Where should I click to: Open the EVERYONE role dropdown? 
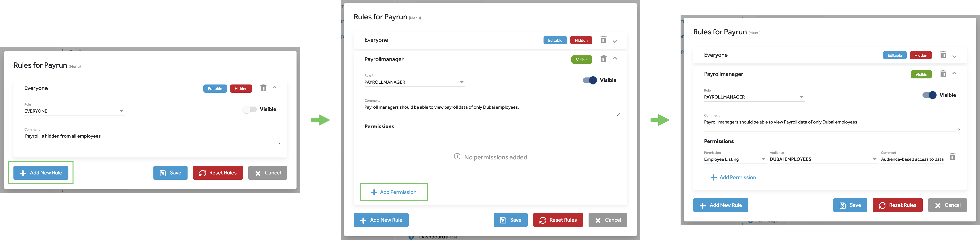(122, 111)
